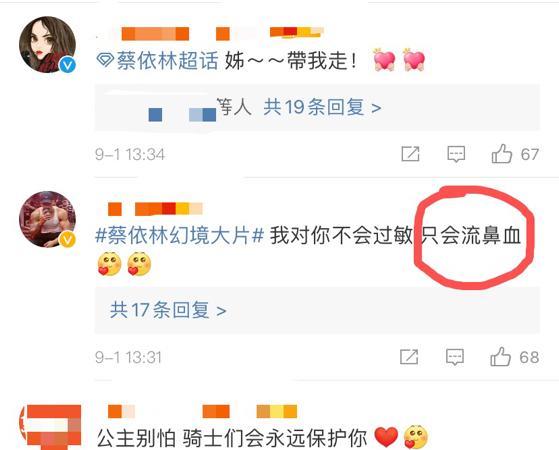Expand 共19条回复 replies
This screenshot has width=559, height=450.
coord(322,107)
